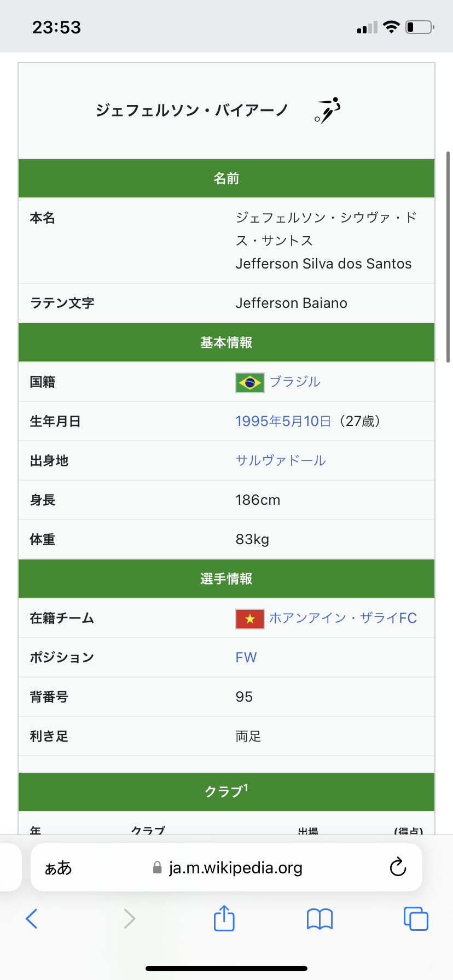This screenshot has width=453, height=980.
Task: Open the サルヴァドール link
Action: 281,460
